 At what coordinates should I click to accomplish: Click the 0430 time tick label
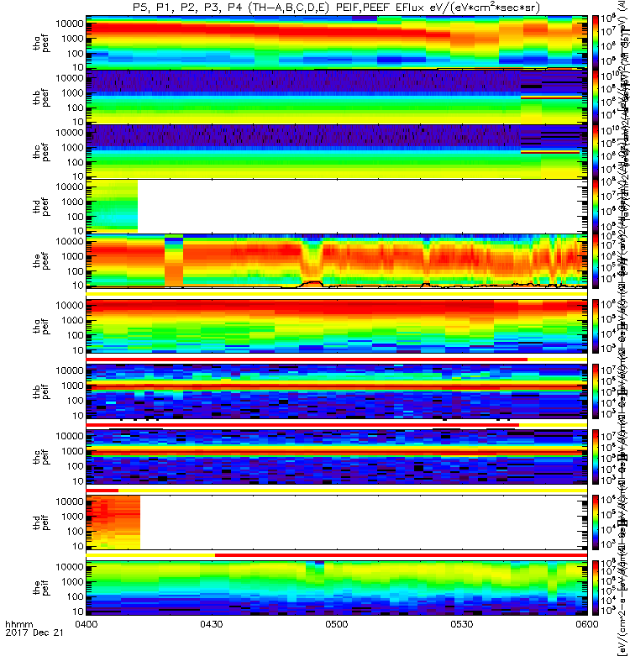[x=212, y=624]
